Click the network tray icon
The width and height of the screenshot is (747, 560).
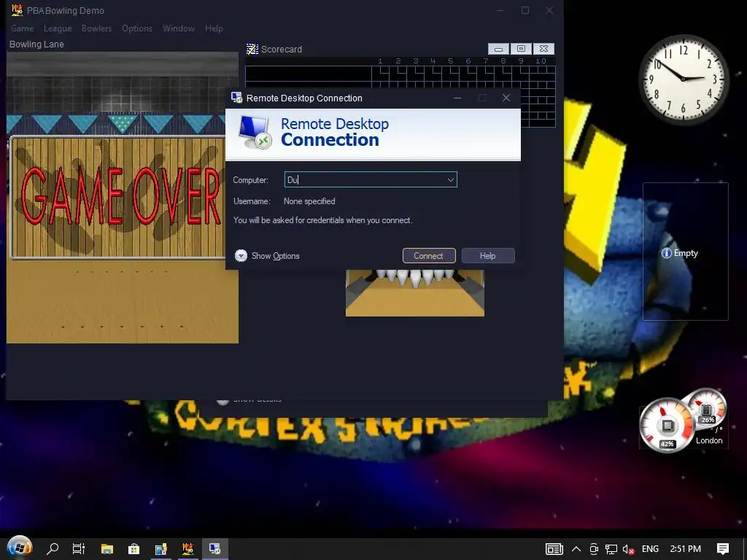611,549
